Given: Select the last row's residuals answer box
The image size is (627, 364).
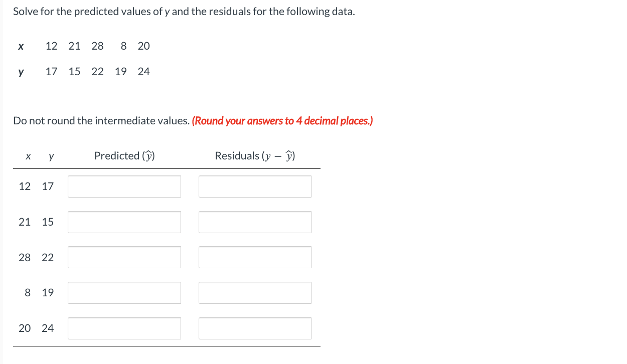Looking at the screenshot, I should [255, 328].
